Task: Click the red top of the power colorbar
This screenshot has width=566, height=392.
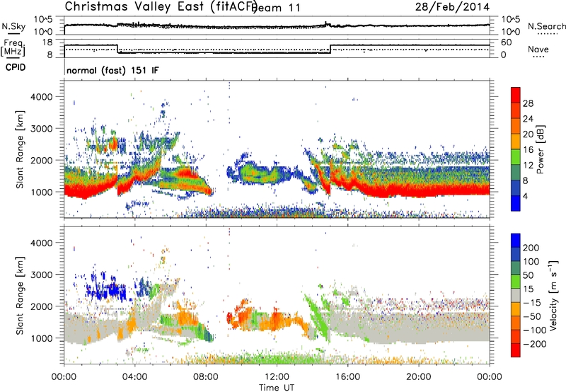Action: 516,95
